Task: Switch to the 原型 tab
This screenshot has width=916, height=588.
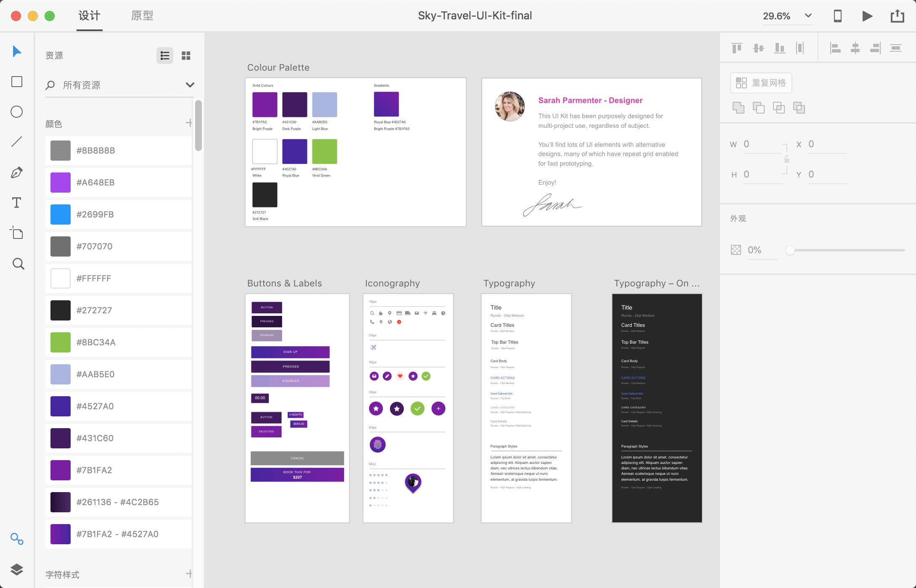Action: click(x=142, y=16)
